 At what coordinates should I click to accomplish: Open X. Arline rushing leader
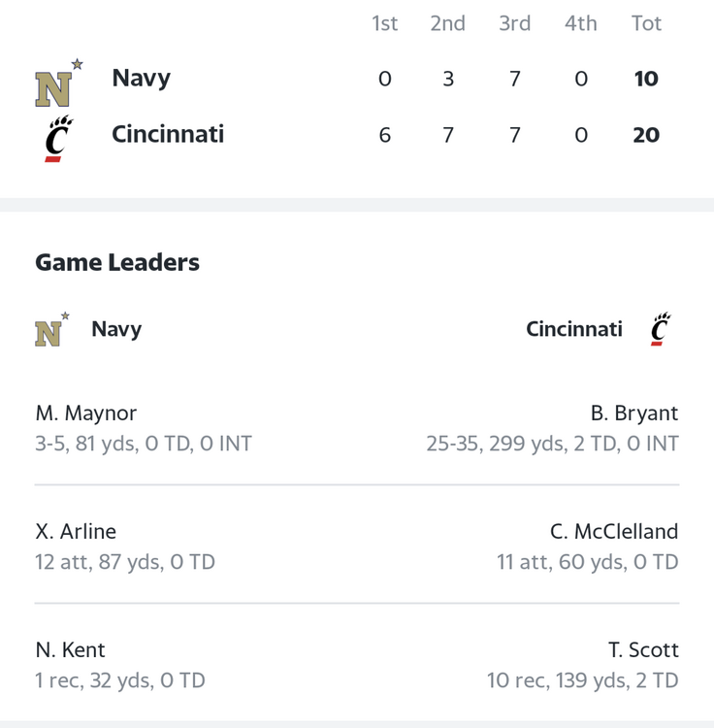coord(76,531)
